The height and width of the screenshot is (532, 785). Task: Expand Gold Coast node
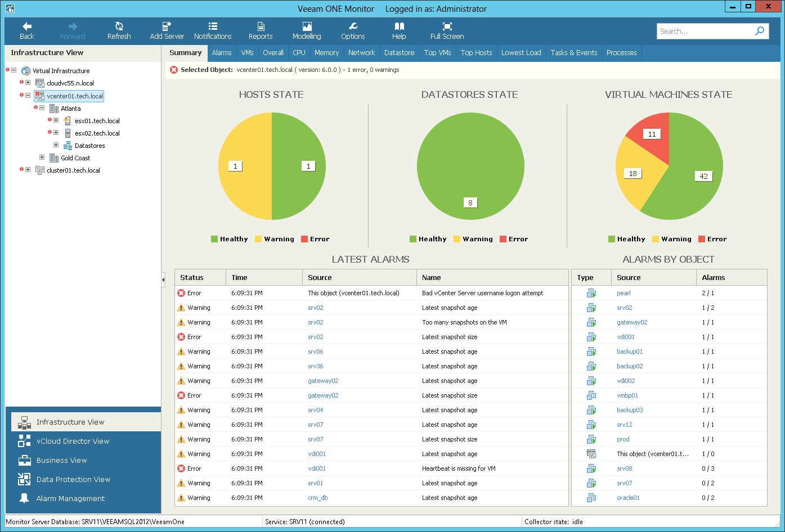[42, 157]
